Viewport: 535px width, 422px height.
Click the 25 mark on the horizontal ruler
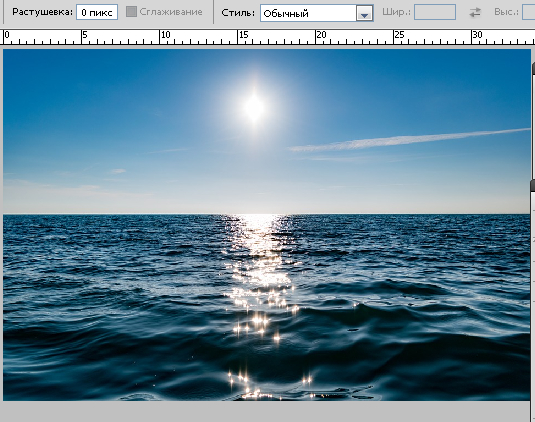[x=399, y=35]
